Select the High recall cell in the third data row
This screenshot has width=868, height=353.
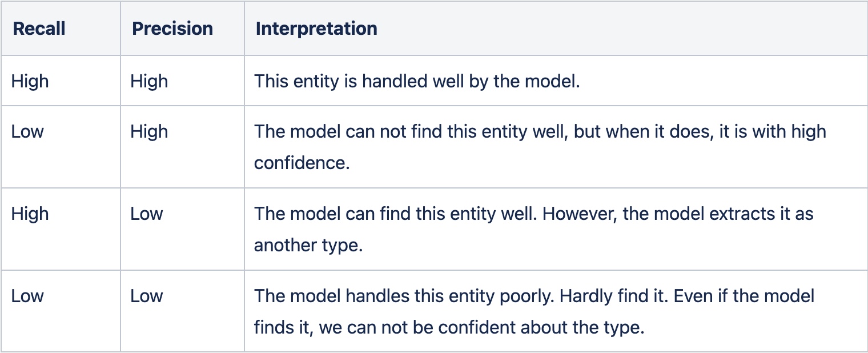pos(30,214)
